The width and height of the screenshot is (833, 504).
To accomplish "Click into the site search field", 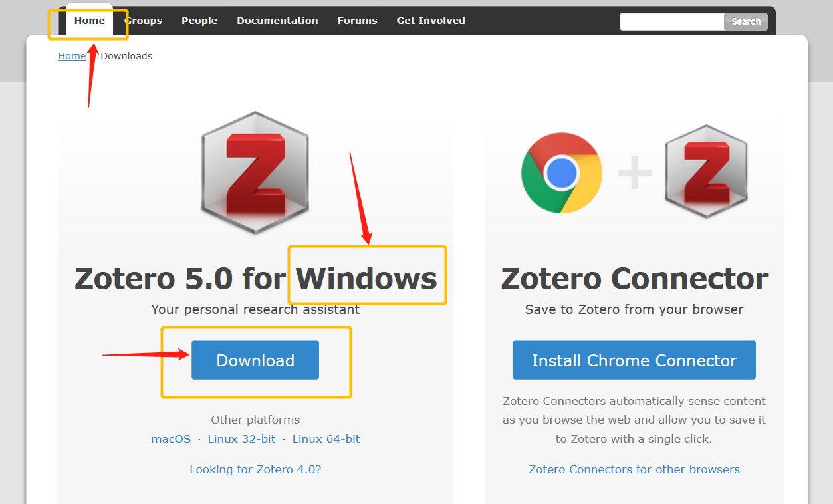I will coord(672,21).
